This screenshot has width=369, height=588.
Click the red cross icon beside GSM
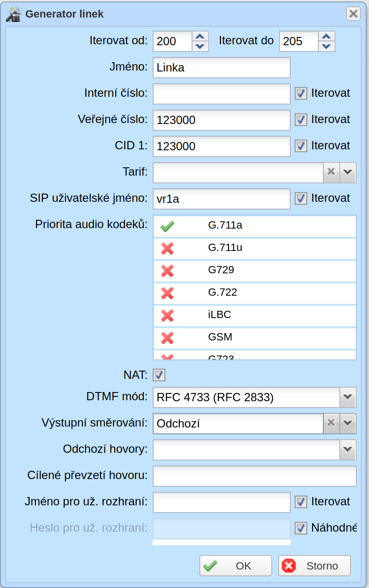click(167, 338)
